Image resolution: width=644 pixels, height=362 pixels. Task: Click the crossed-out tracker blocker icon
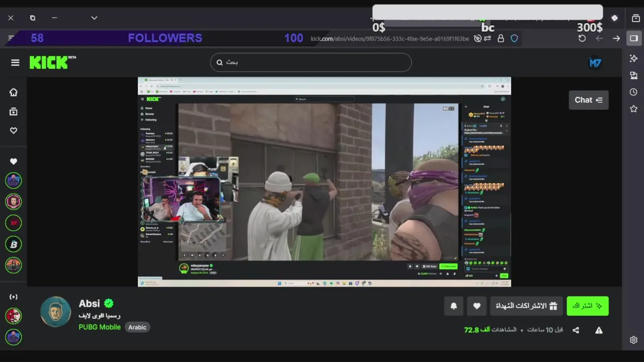(477, 38)
